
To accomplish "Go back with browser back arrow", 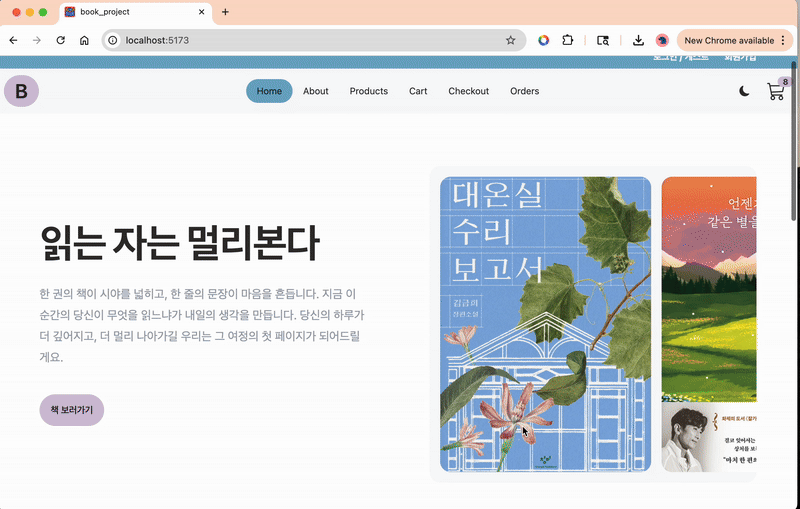I will (x=13, y=40).
